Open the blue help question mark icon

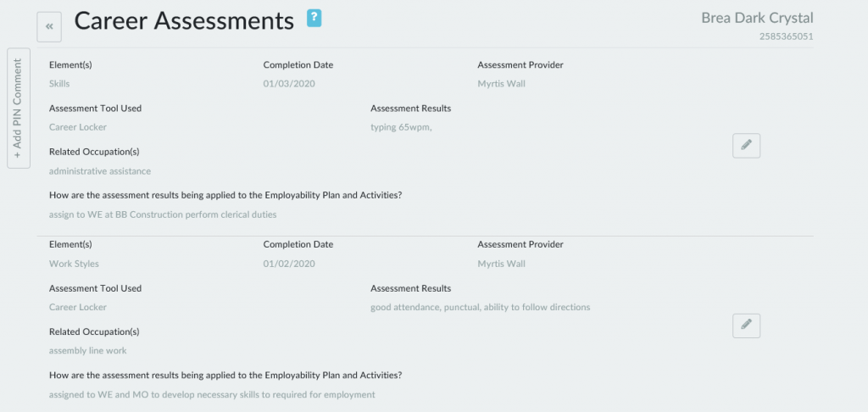pyautogui.click(x=314, y=18)
